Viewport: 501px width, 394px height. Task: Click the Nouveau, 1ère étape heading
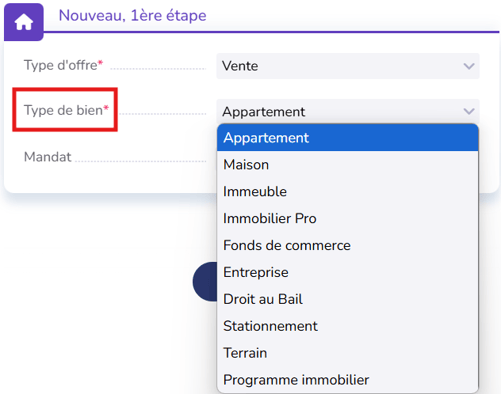pyautogui.click(x=132, y=15)
